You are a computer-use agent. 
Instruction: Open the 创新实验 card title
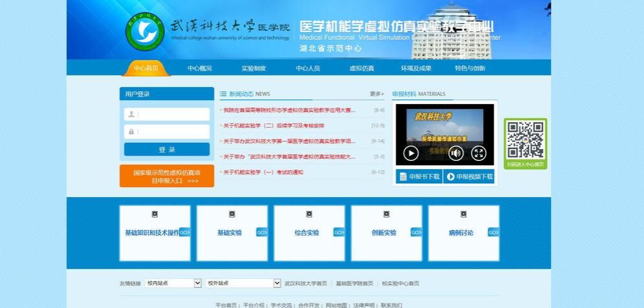(x=384, y=233)
